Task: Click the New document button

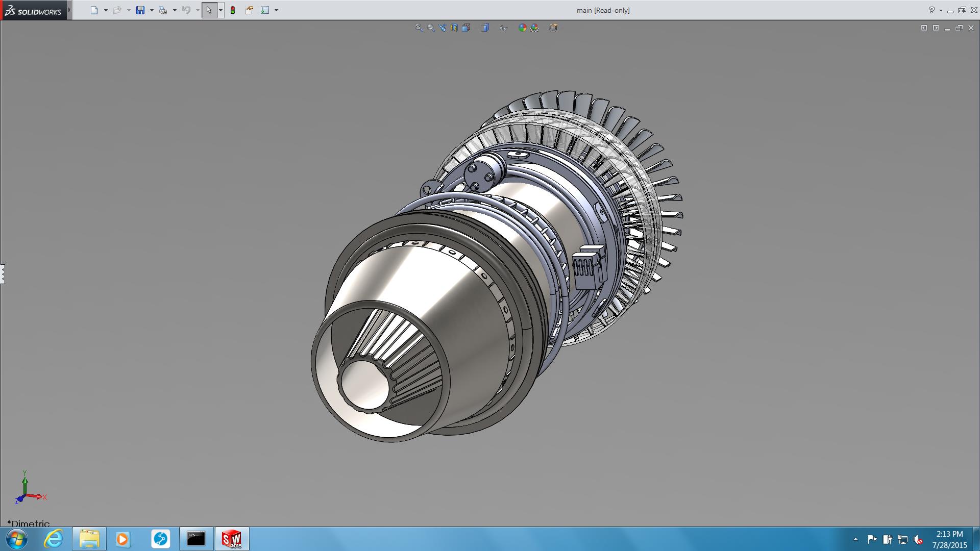Action: click(94, 10)
